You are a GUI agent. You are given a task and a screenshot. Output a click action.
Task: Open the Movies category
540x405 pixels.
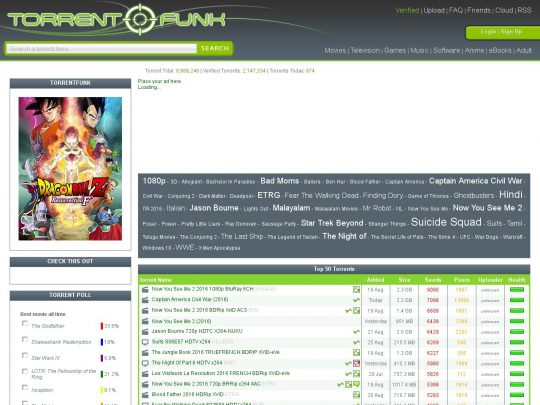[x=335, y=50]
